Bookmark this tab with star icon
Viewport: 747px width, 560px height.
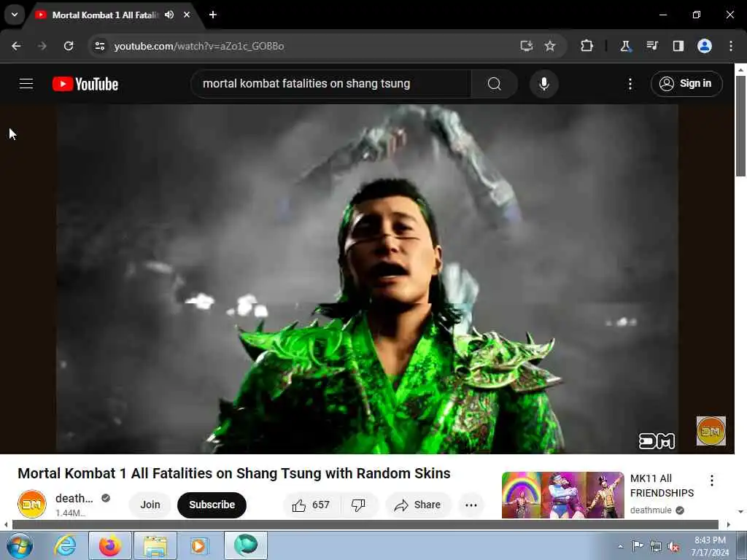click(550, 46)
